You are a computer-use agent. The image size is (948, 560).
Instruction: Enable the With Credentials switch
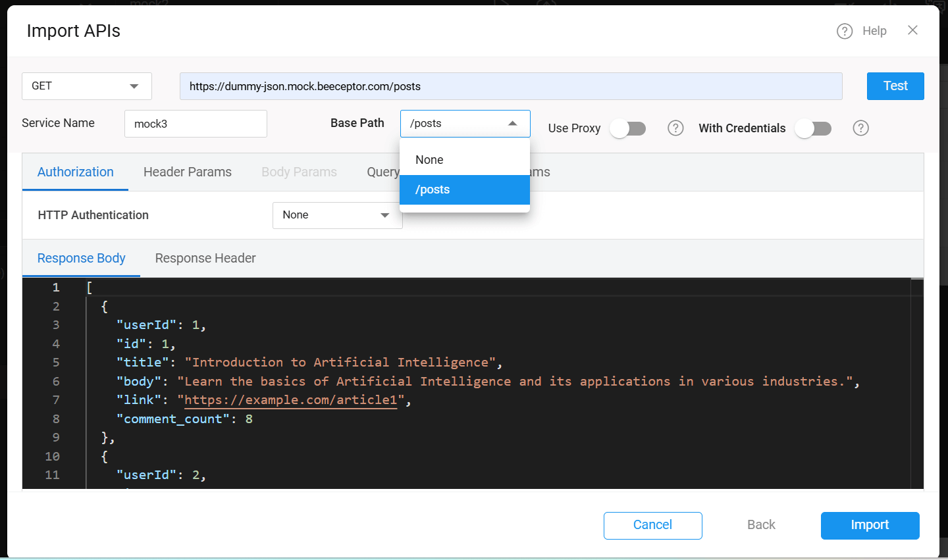[x=813, y=128]
